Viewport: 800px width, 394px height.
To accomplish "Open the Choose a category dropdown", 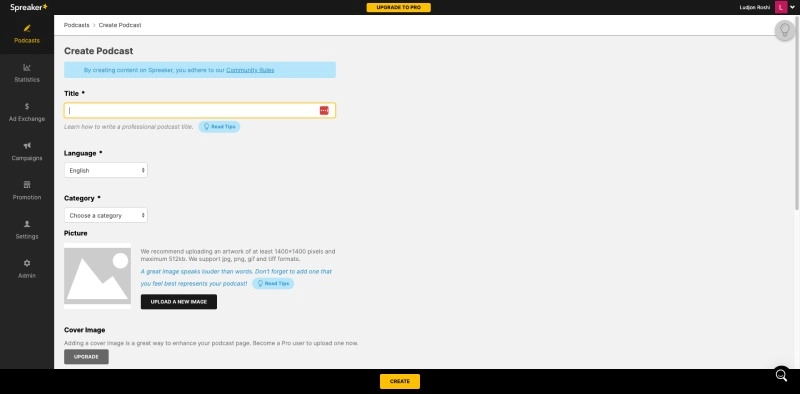I will click(106, 215).
